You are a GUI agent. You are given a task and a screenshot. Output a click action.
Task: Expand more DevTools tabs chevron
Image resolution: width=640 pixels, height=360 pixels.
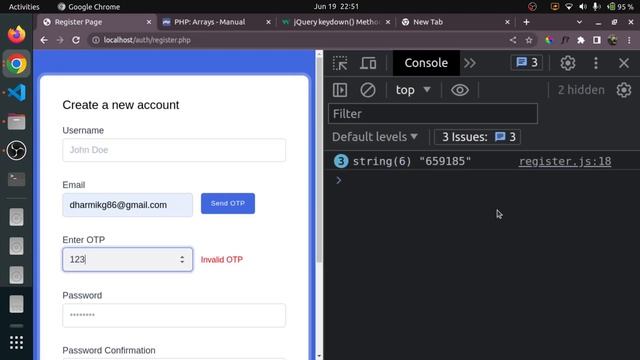(x=470, y=63)
